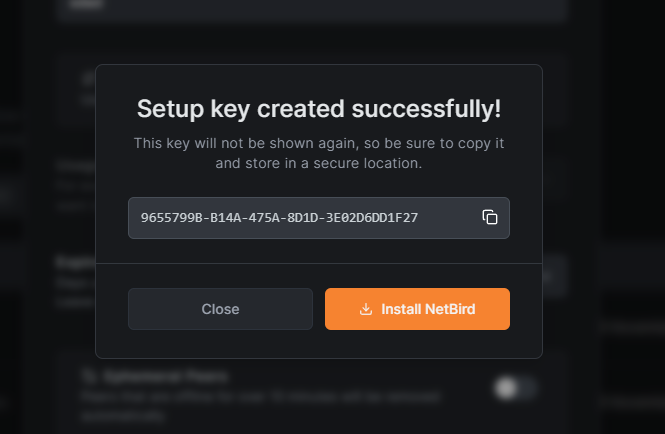The image size is (665, 434).
Task: Click the empty area right of key string
Action: coord(449,218)
